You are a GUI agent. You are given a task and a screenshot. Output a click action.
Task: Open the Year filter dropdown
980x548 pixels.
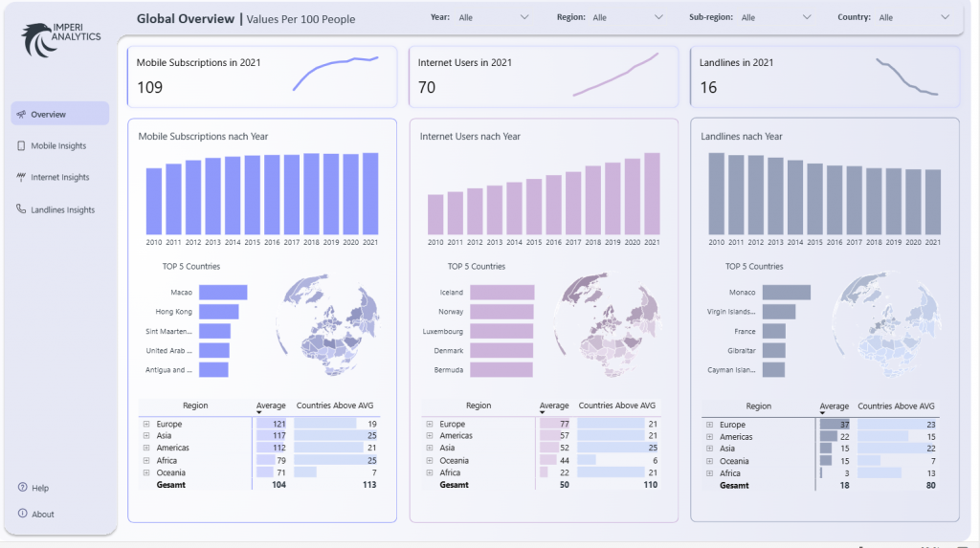[523, 17]
